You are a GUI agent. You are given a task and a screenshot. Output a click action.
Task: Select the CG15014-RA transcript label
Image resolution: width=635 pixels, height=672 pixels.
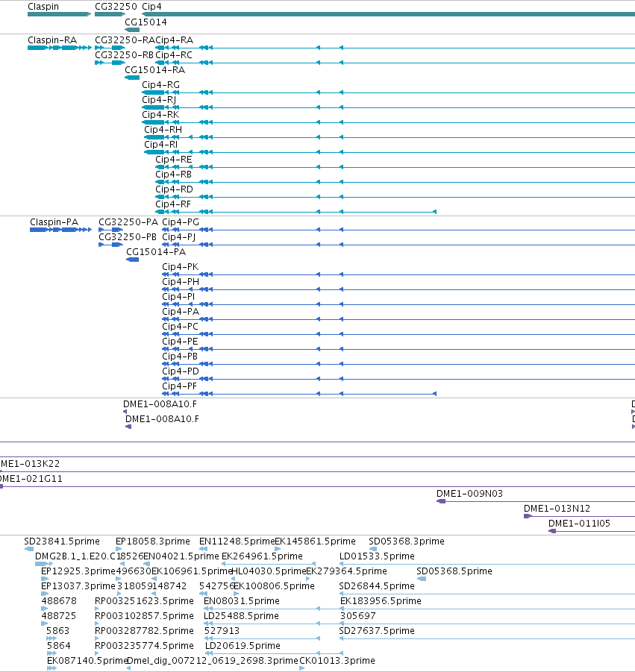click(154, 70)
